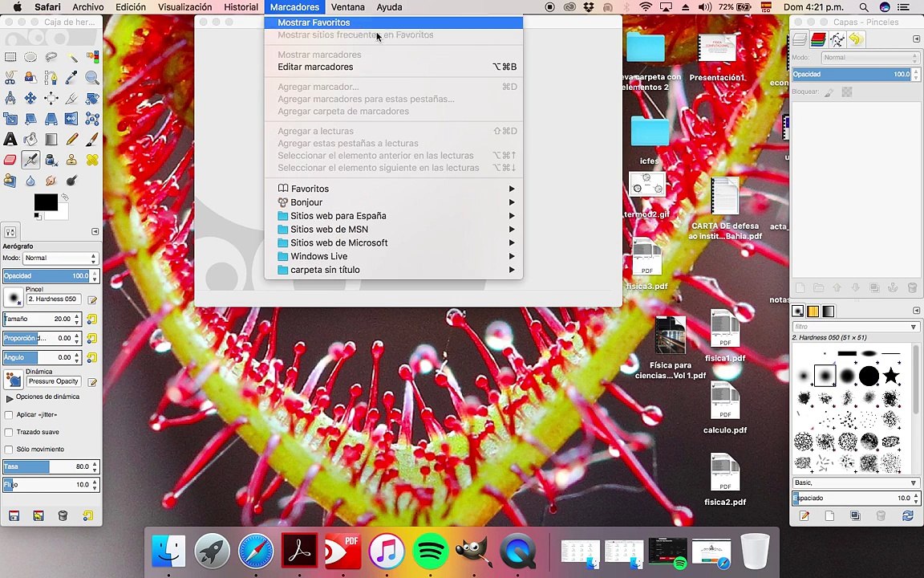Edit the Pincel brush using the edit button
Image resolution: width=924 pixels, height=578 pixels.
point(92,300)
